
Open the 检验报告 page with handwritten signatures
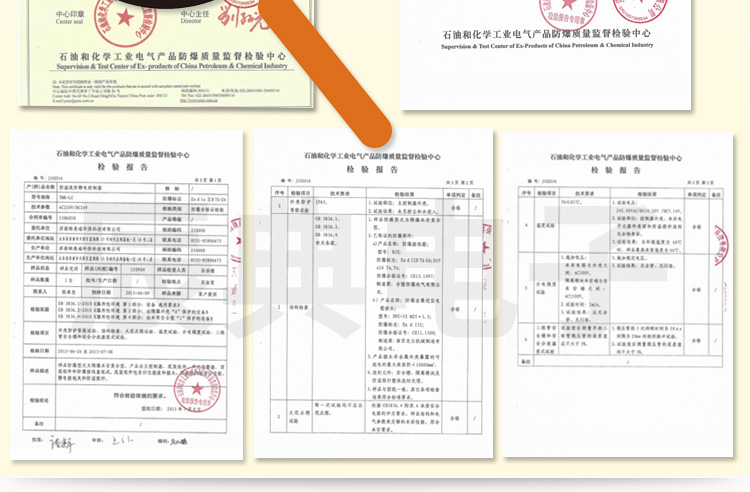(x=126, y=295)
